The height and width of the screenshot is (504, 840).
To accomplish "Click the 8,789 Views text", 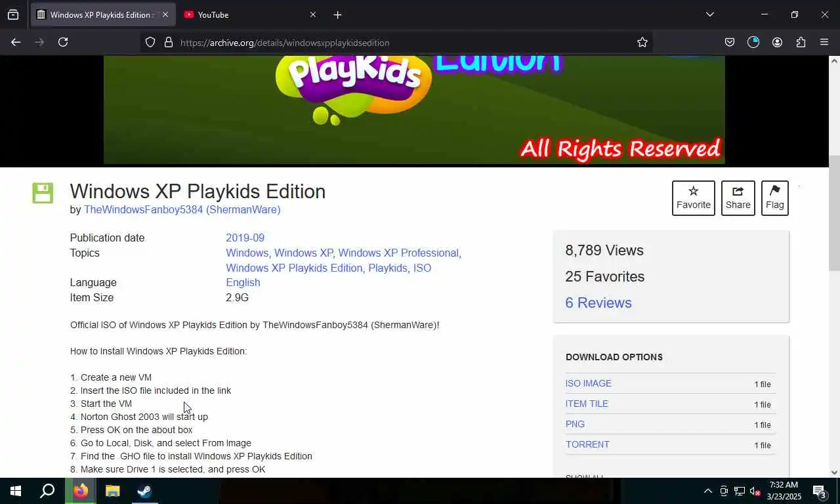I will [x=604, y=251].
